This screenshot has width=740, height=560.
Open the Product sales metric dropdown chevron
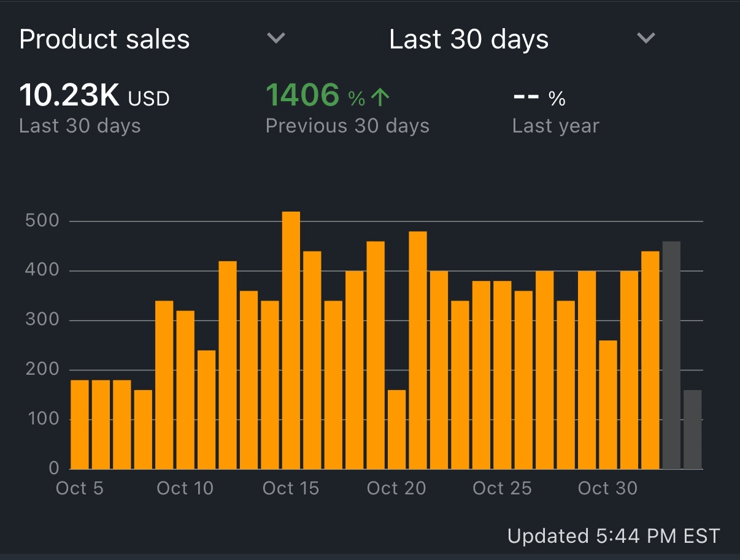[276, 39]
